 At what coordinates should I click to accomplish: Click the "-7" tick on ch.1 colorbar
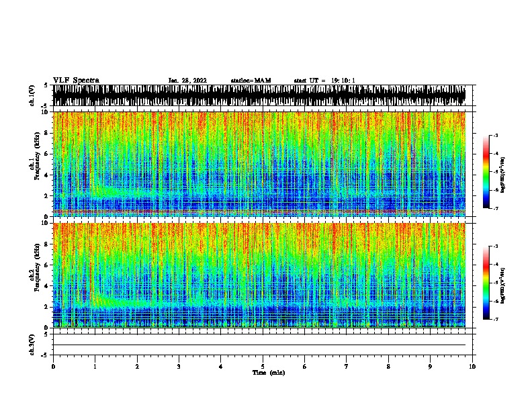coord(495,208)
